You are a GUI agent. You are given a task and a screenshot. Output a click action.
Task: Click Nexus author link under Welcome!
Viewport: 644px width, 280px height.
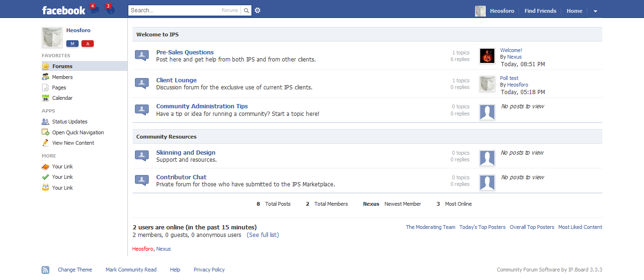tap(514, 57)
